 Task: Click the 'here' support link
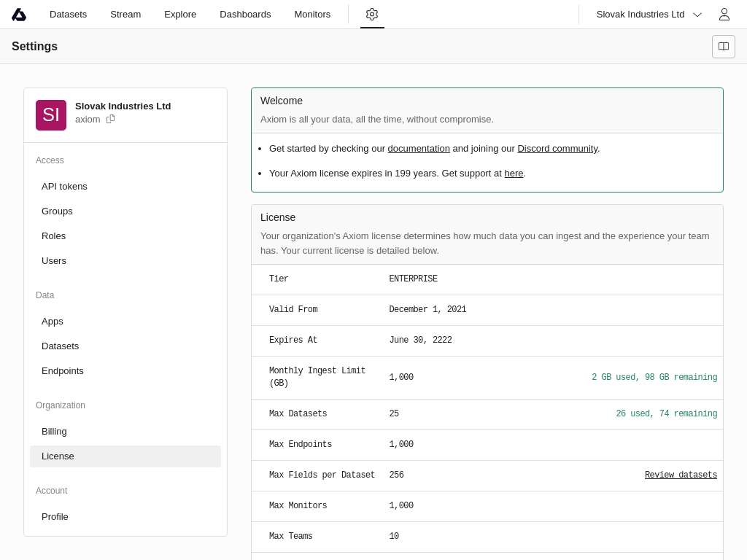coord(514,174)
